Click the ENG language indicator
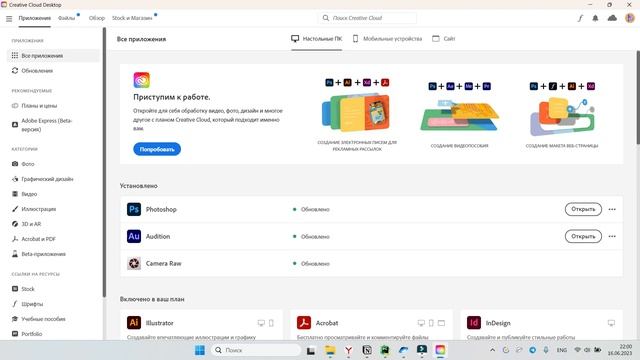Viewport: 640px width, 360px height. click(x=562, y=350)
